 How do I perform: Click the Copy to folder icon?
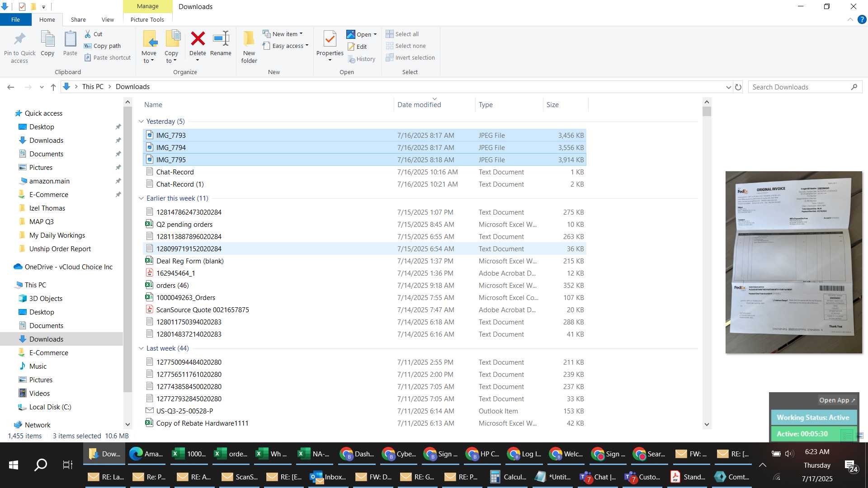coord(172,39)
